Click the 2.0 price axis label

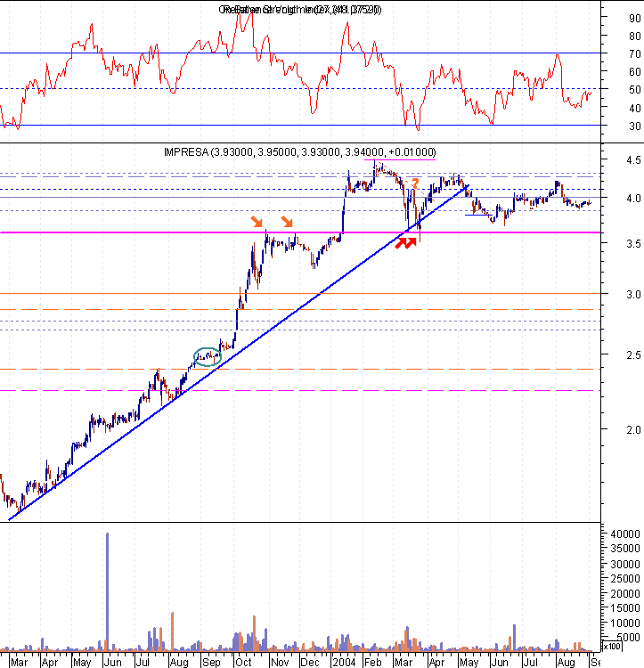pyautogui.click(x=633, y=430)
